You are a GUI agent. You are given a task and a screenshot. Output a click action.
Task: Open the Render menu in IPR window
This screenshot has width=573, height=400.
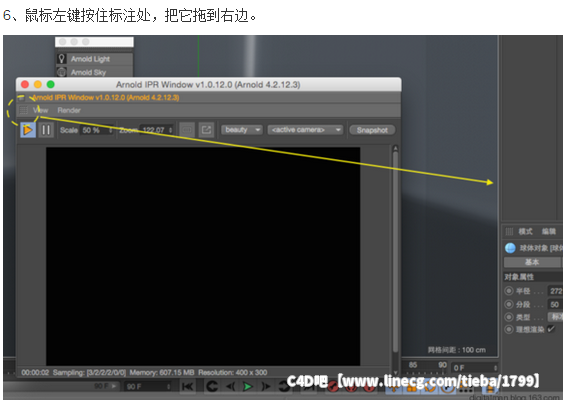[x=69, y=110]
